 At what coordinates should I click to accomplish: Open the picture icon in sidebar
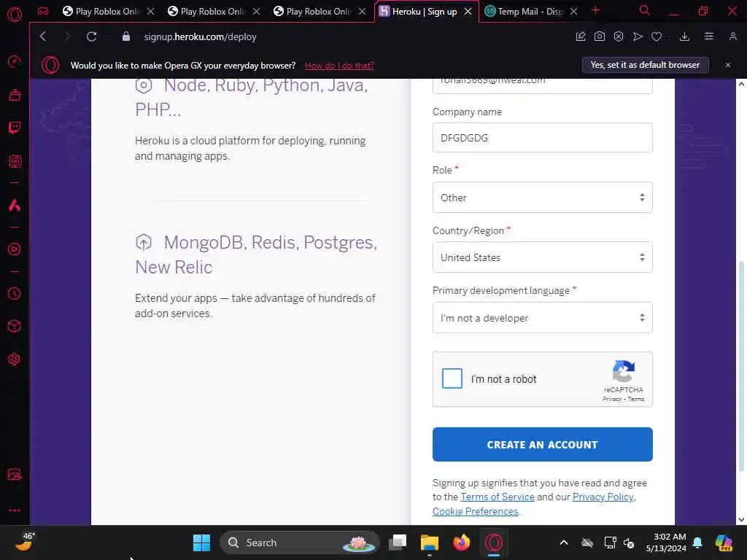(x=15, y=475)
